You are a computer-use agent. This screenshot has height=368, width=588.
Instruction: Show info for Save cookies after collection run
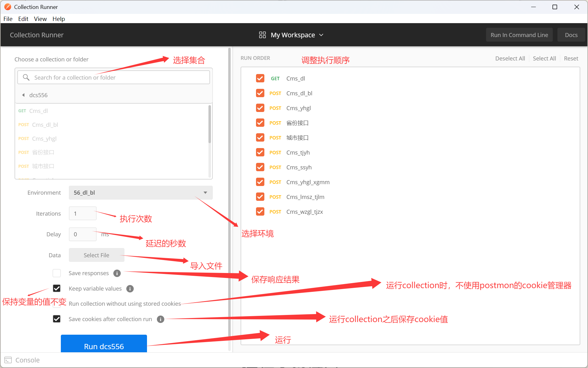[161, 319]
